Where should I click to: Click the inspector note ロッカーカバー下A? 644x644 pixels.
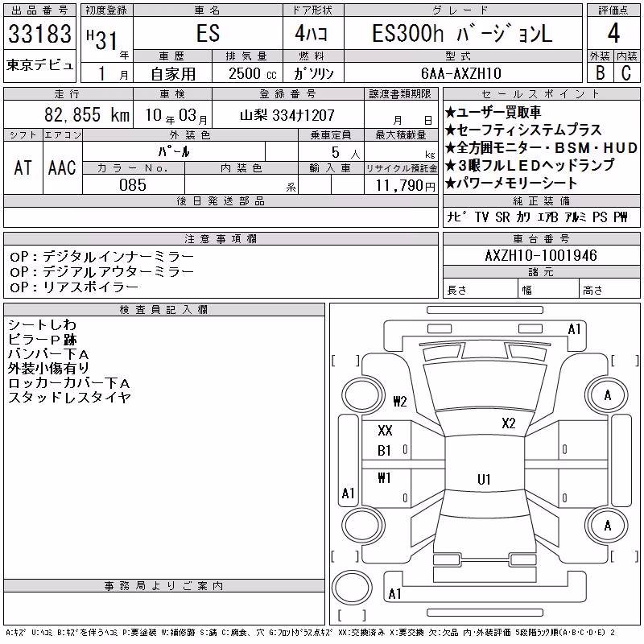pos(69,383)
